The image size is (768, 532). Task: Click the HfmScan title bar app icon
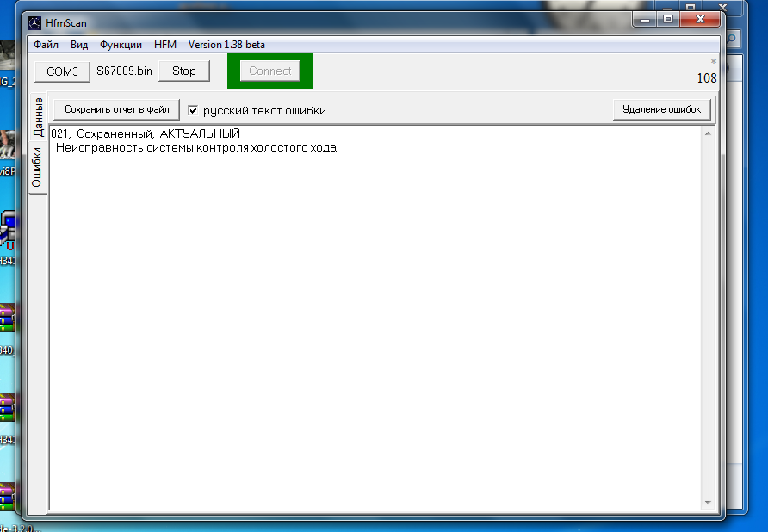(34, 23)
